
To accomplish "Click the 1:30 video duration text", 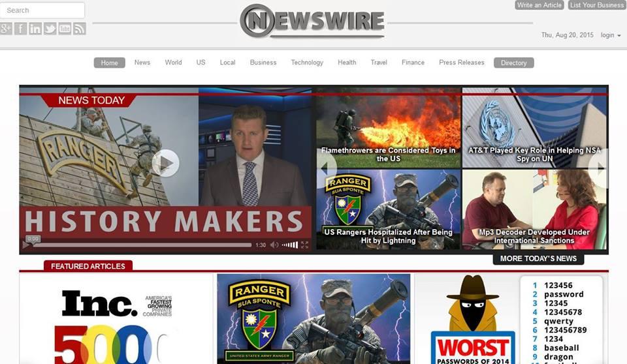I will tap(261, 245).
